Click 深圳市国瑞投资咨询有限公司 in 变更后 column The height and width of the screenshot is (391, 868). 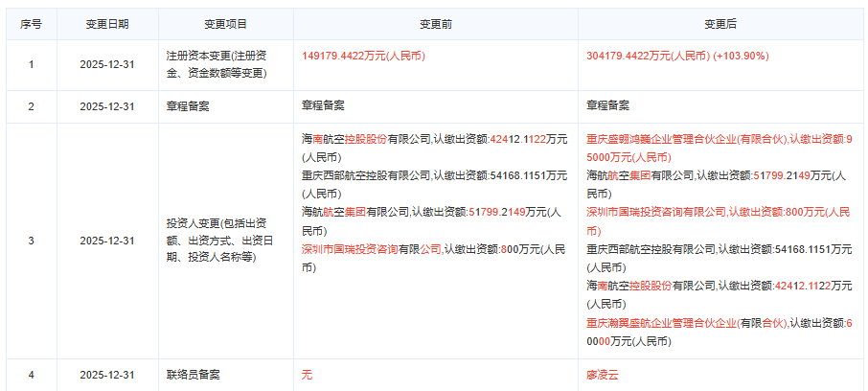(x=656, y=213)
